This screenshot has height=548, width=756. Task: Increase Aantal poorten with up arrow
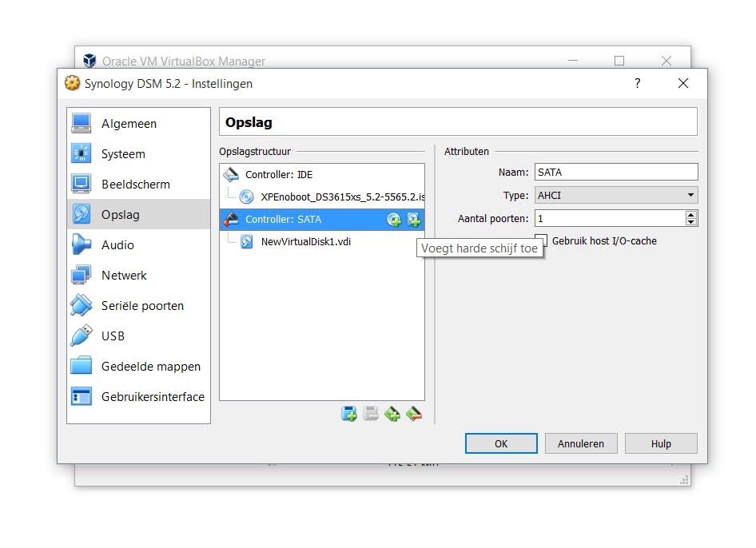(x=691, y=214)
